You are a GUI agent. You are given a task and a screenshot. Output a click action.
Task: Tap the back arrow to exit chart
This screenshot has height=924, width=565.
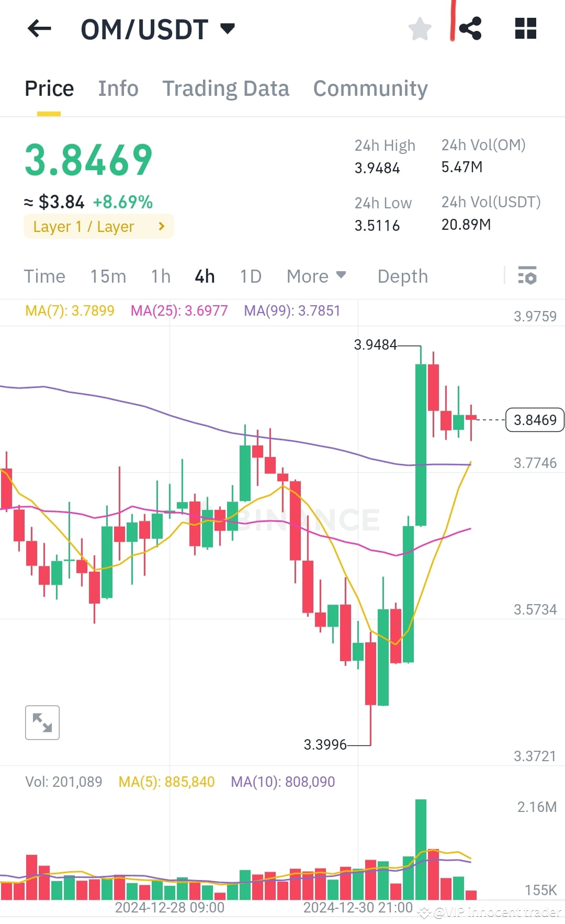39,28
